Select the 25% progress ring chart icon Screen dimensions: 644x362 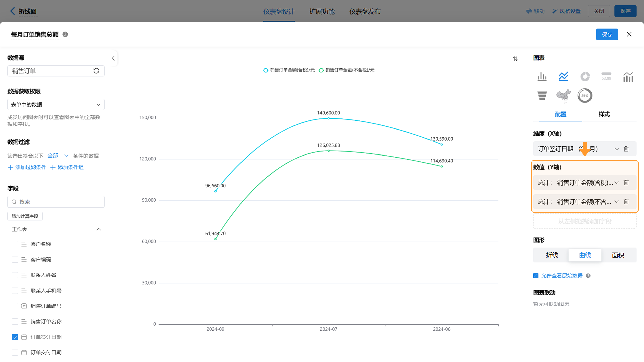[x=585, y=95]
